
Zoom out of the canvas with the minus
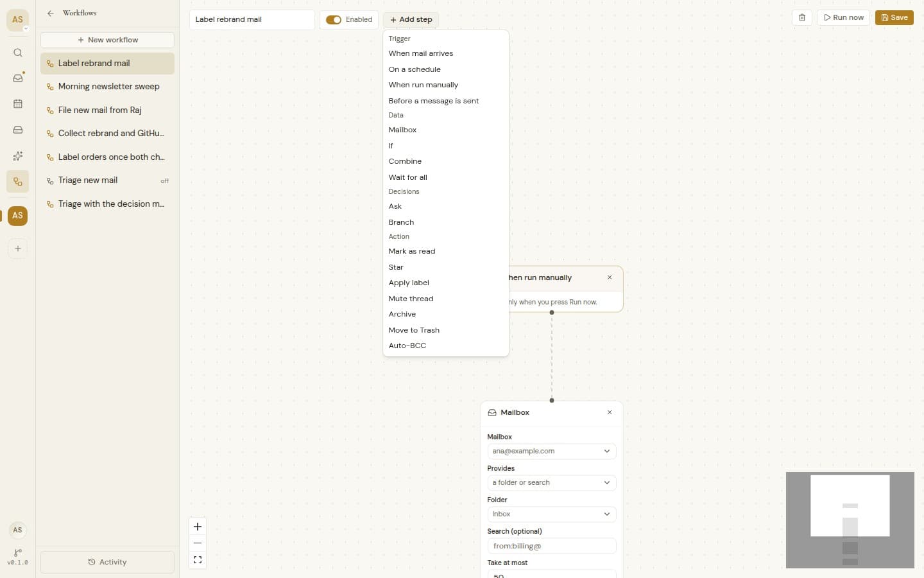(x=198, y=543)
